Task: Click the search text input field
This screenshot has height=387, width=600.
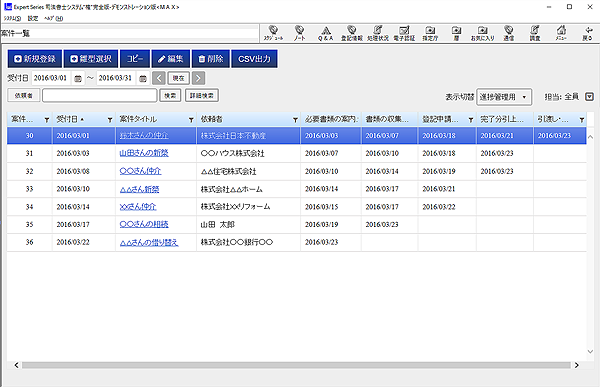Action: 99,95
